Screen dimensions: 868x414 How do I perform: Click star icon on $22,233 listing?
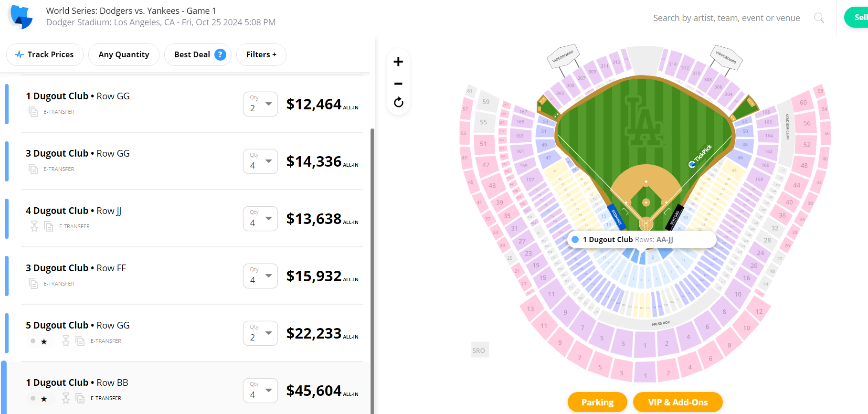(44, 341)
